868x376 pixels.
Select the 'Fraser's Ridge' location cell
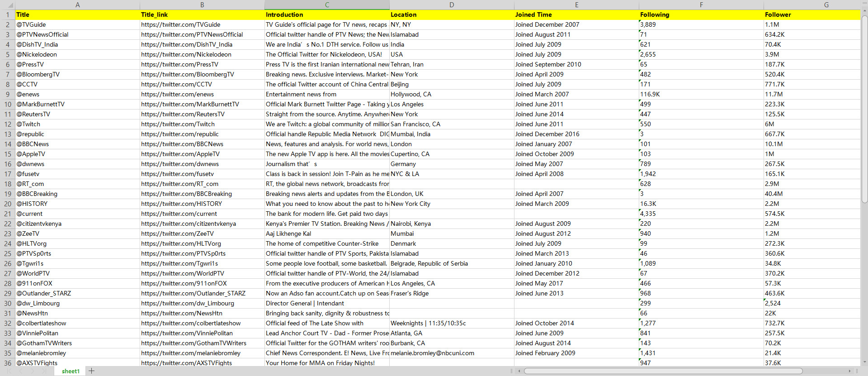tap(452, 293)
